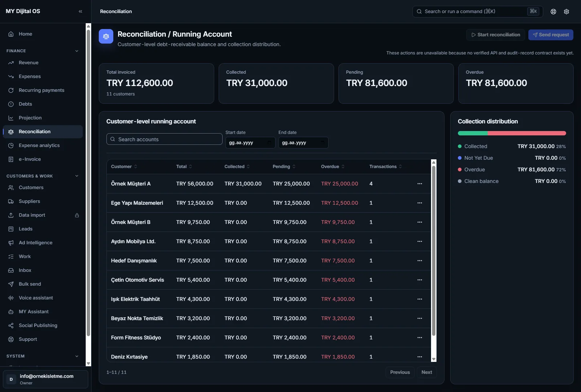
Task: Click the Voice assistant waveform icon
Action: [11, 298]
